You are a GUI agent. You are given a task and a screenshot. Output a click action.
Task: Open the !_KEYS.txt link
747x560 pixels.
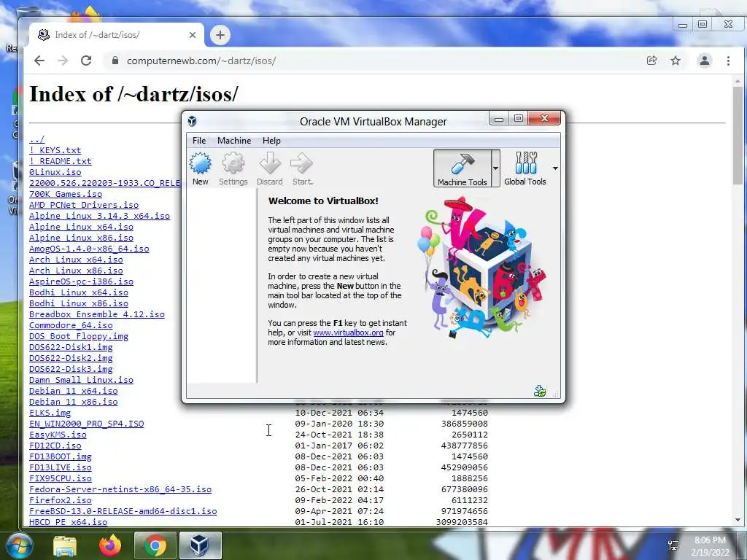tap(55, 150)
